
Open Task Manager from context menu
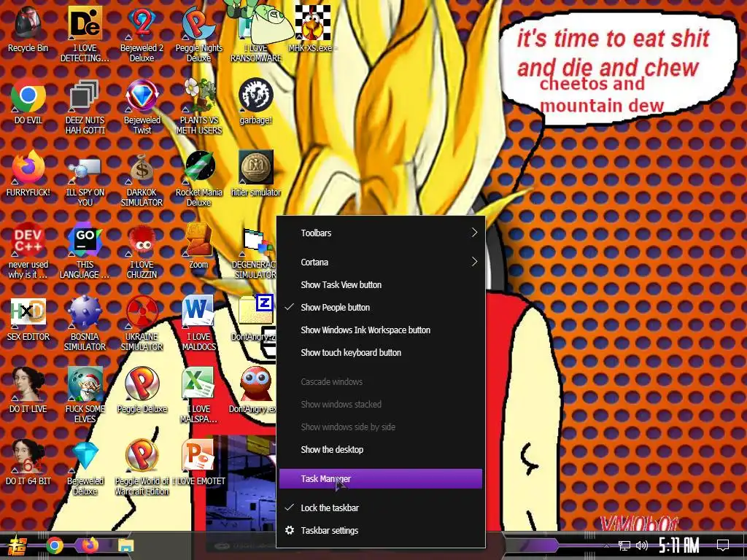pos(379,478)
